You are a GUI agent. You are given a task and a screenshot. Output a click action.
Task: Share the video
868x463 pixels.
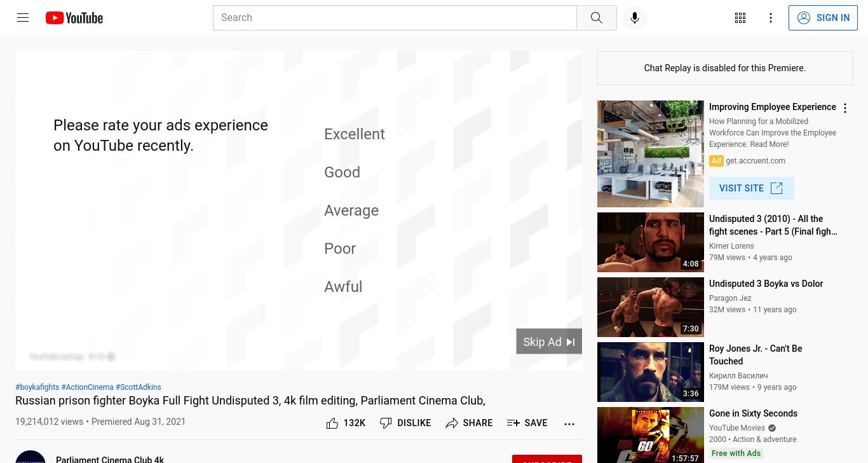click(469, 423)
